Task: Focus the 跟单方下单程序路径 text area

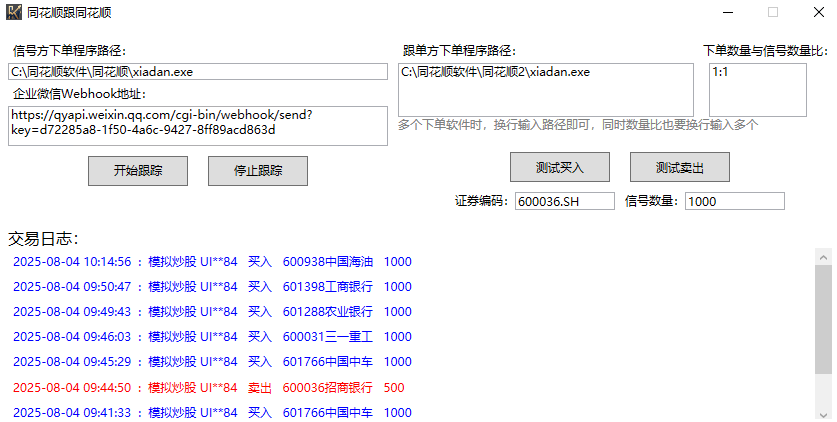Action: tap(546, 90)
